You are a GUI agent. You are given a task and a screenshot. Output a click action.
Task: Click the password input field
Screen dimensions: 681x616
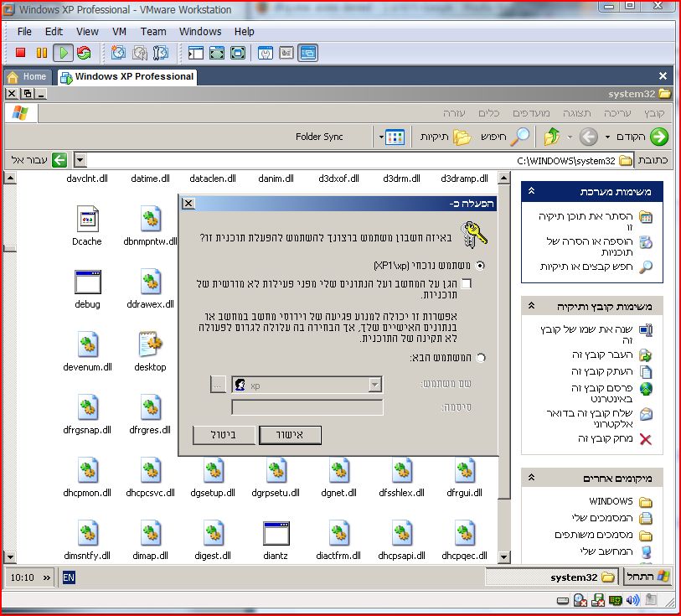(307, 407)
